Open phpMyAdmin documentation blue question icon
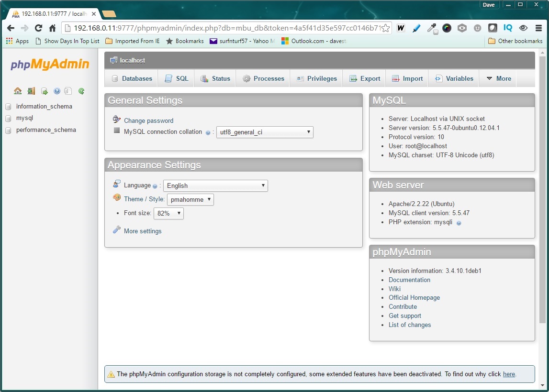The width and height of the screenshot is (549, 392). click(x=57, y=91)
